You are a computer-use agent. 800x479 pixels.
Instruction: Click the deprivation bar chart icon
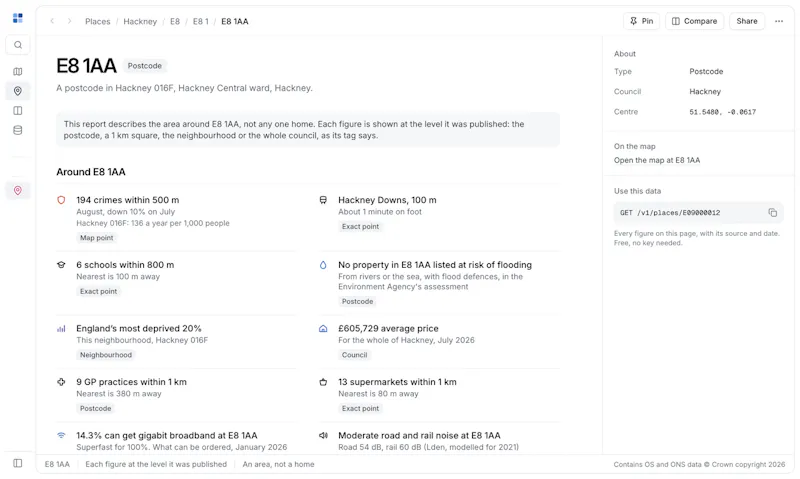61,329
